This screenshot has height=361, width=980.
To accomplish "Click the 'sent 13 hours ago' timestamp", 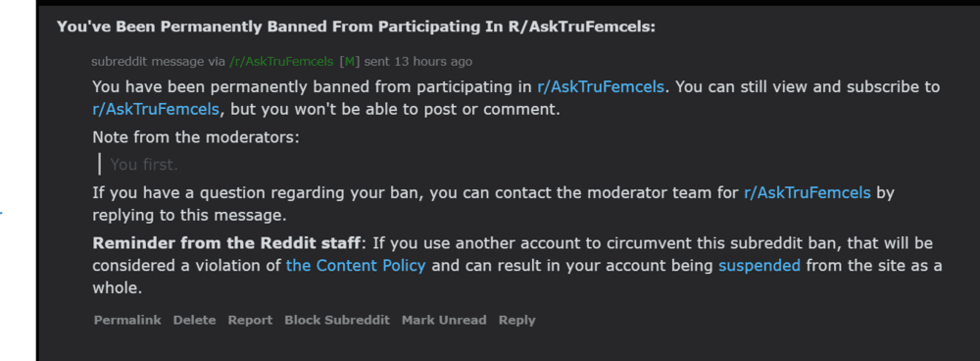I will click(x=418, y=62).
